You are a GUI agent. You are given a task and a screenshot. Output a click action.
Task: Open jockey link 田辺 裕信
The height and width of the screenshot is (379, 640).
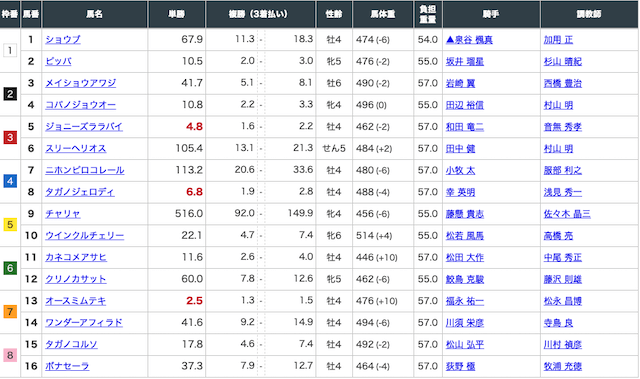(x=464, y=105)
